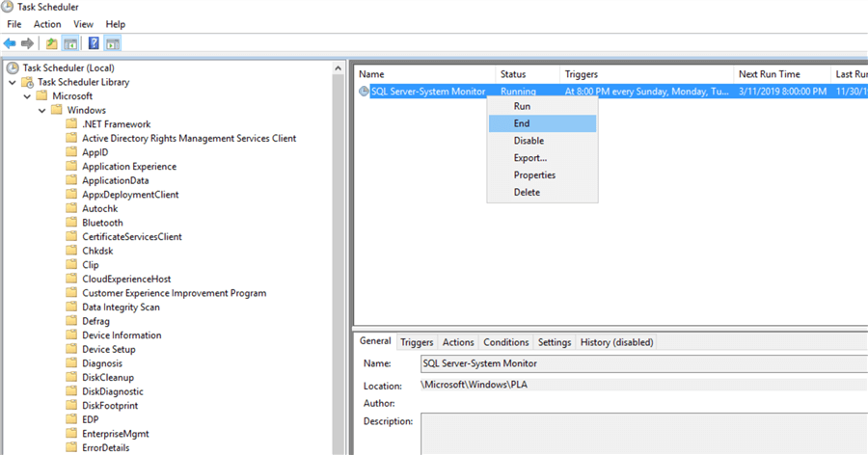Switch to the Triggers tab
This screenshot has width=868, height=455.
(x=417, y=342)
